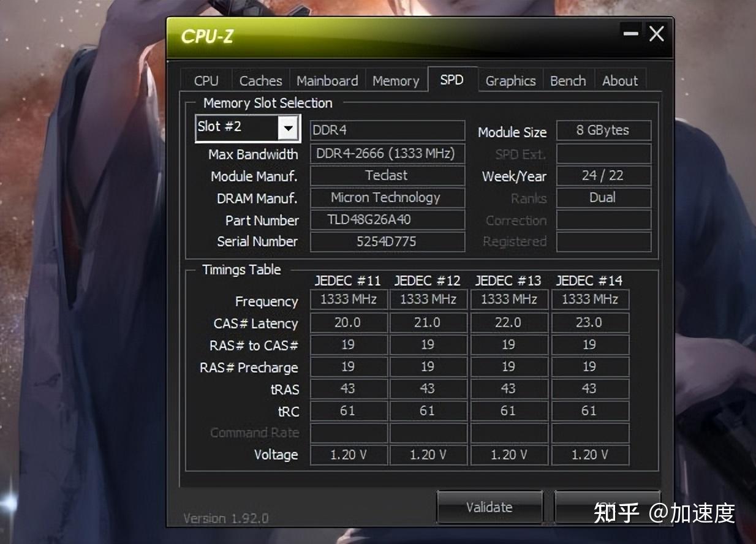Screen dimensions: 756x544
Task: Click the Micron Technology DRAM manufacturer value
Action: (x=387, y=197)
